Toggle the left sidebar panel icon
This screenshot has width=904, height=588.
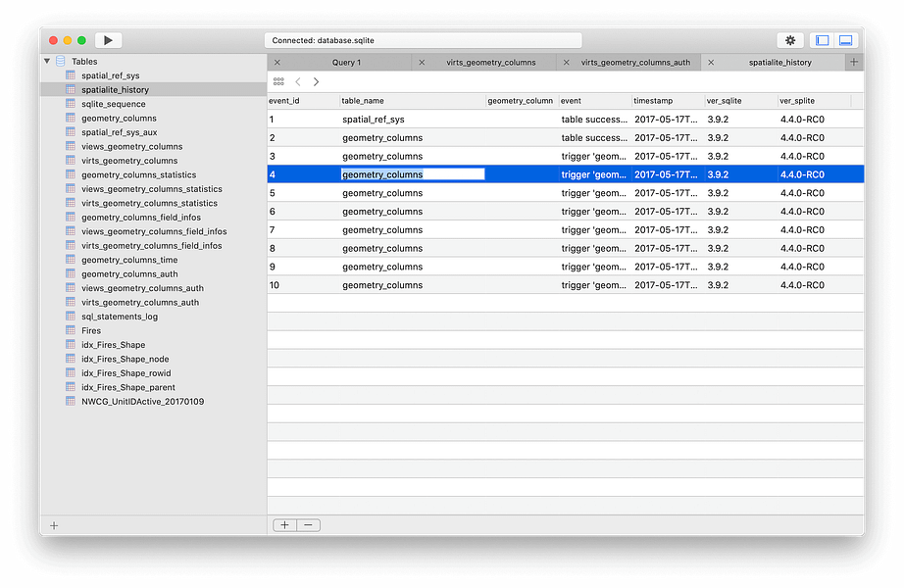[823, 40]
